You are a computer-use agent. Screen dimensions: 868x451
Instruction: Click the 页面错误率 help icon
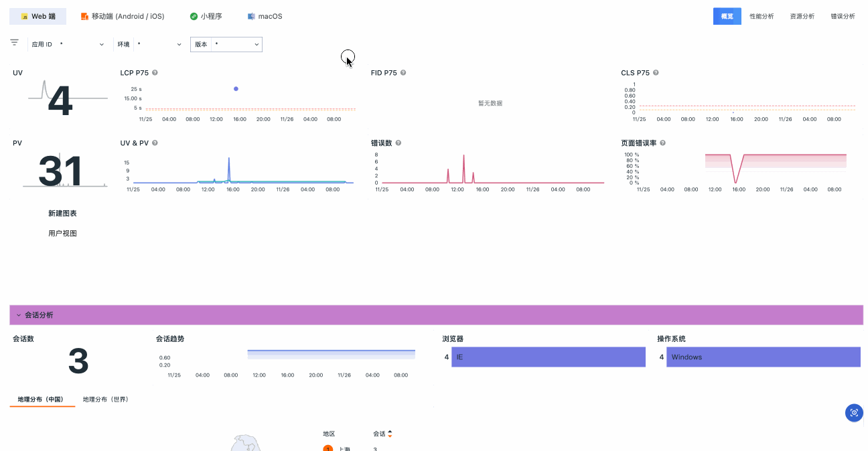662,143
